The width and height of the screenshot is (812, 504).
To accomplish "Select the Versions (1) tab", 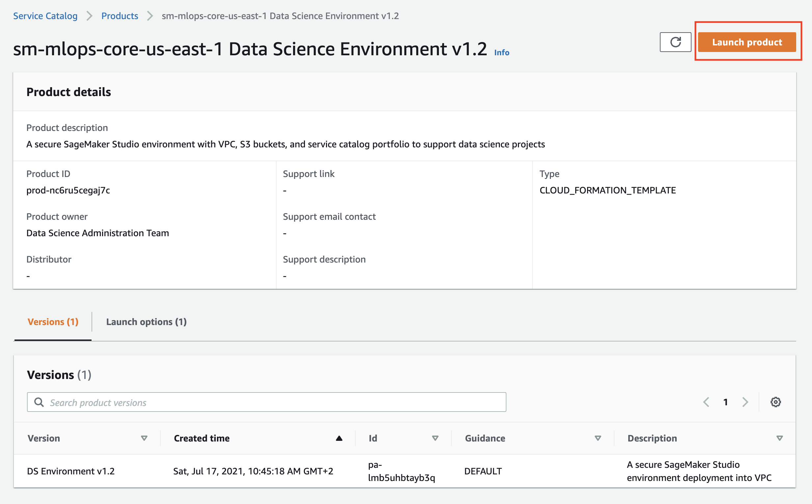I will [x=53, y=322].
